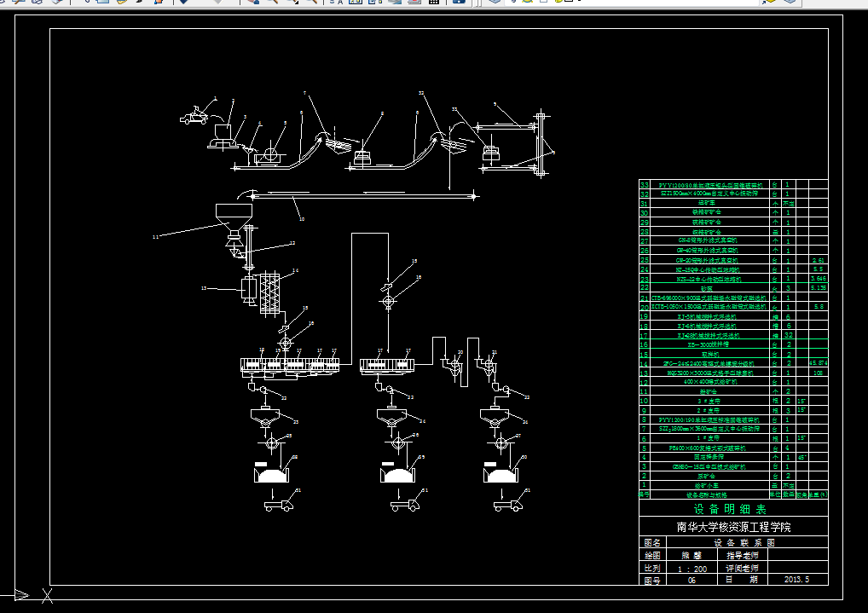This screenshot has width=868, height=613.
Task: Click the 固定棒条筛 entry in row 4
Action: 709,457
